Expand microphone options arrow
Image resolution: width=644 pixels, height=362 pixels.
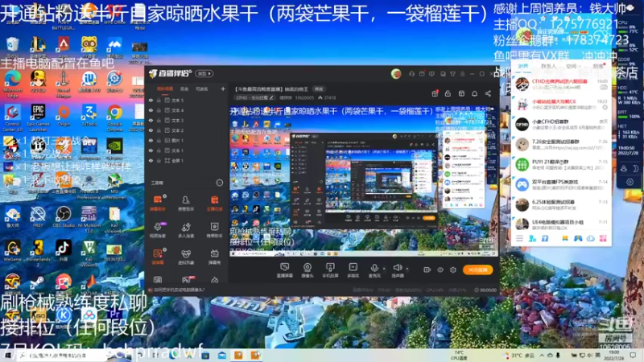tap(384, 269)
